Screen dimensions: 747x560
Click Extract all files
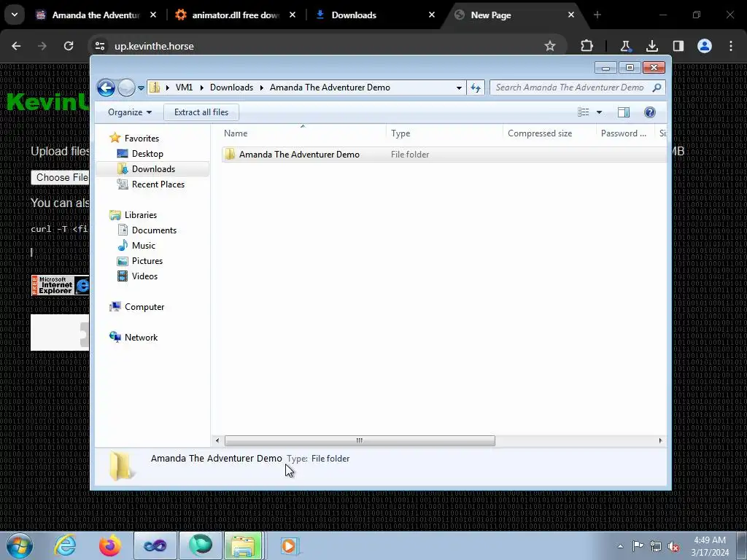coord(201,112)
